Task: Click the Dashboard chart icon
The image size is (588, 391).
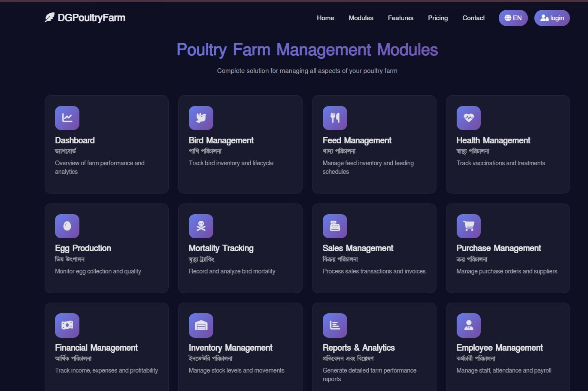Action: click(x=67, y=118)
